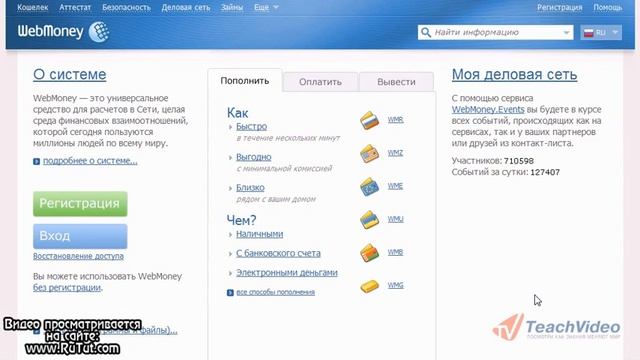The width and height of the screenshot is (640, 360).
Task: Click daily events count '127407'
Action: [545, 172]
